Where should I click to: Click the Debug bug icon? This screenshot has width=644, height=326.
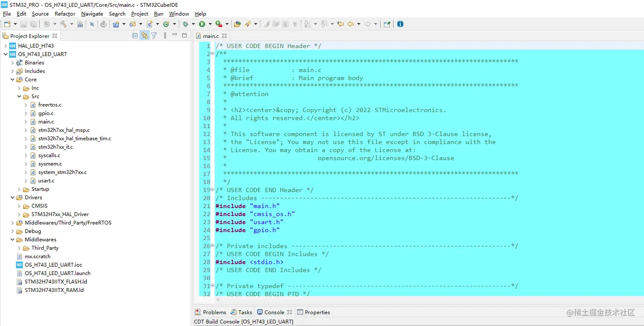coord(186,24)
